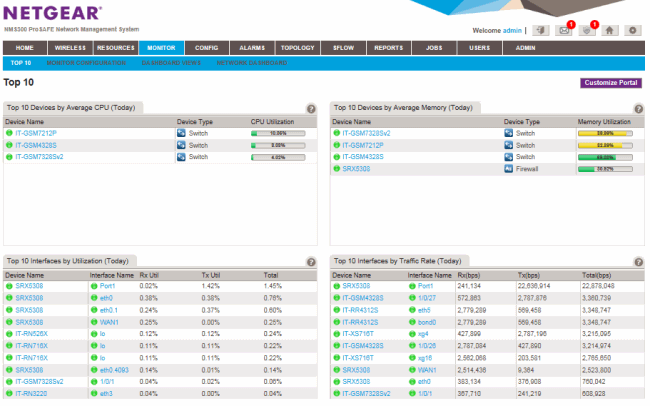Screen dimensions: 650x406
Task: Open help for Interfaces by Traffic Rate
Action: (637, 262)
